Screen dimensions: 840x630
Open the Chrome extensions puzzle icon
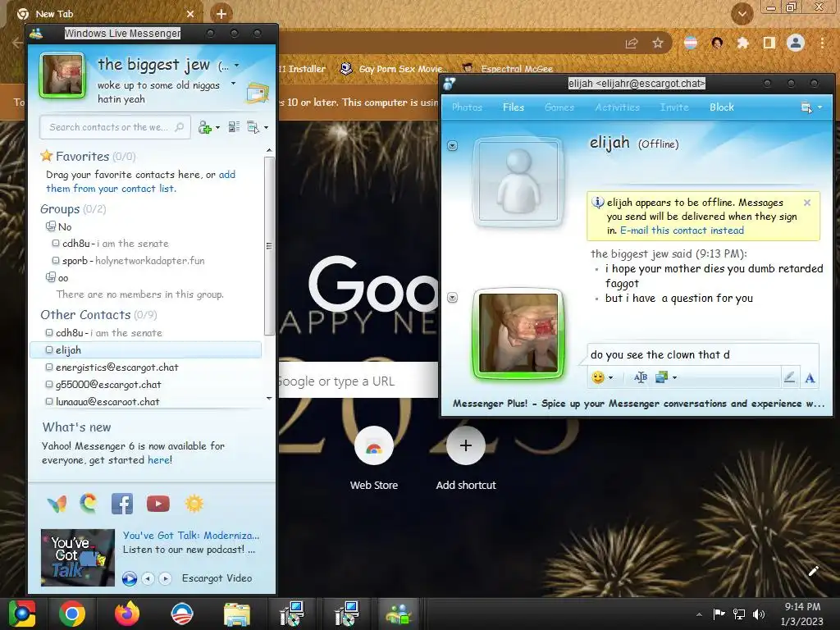click(742, 43)
